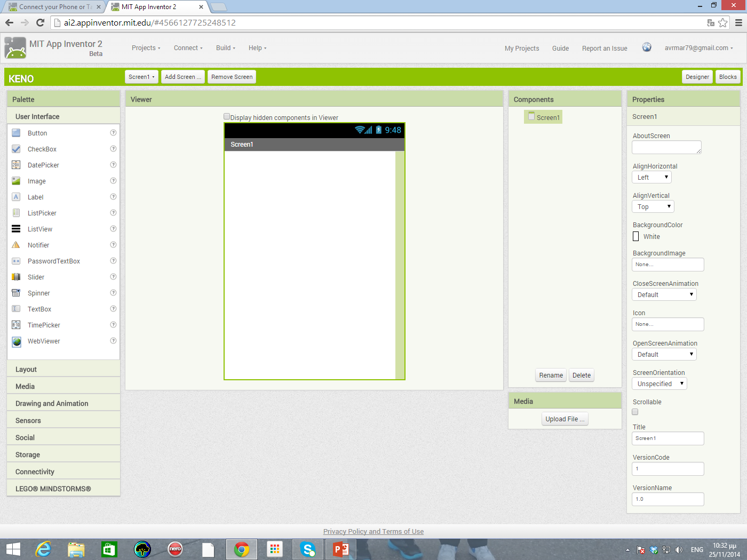
Task: Open help for the Notifier component
Action: click(x=113, y=245)
